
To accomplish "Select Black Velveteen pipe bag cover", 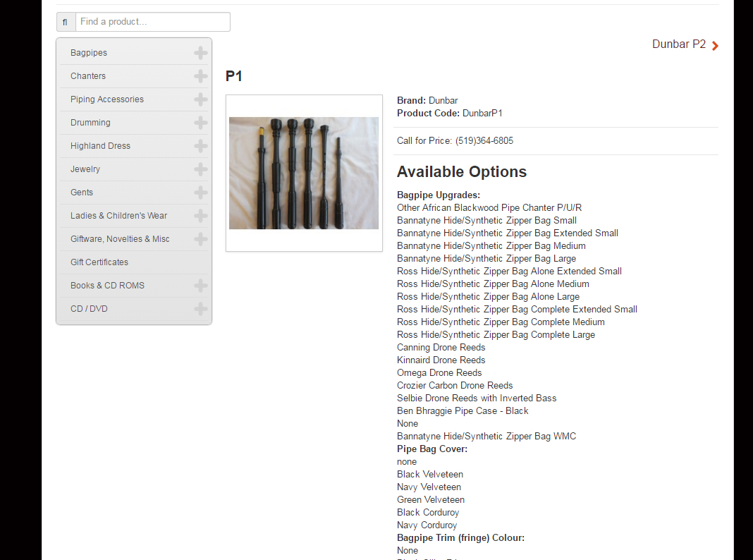I will click(x=430, y=475).
